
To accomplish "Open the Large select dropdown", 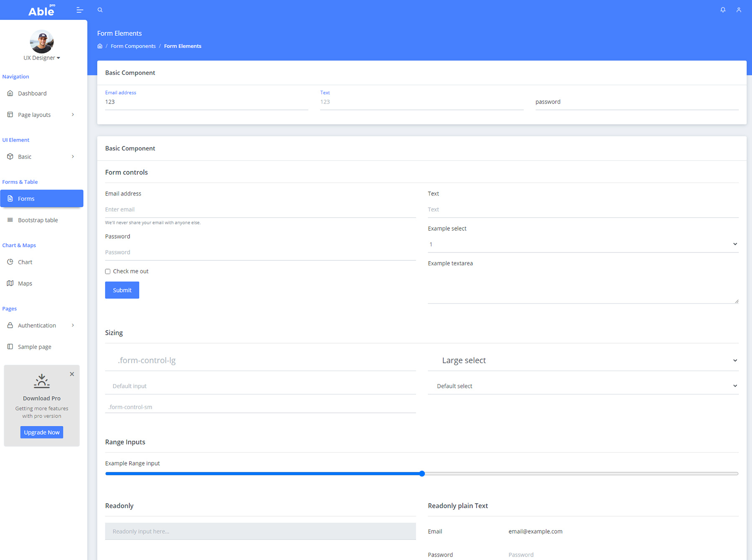I will tap(583, 360).
